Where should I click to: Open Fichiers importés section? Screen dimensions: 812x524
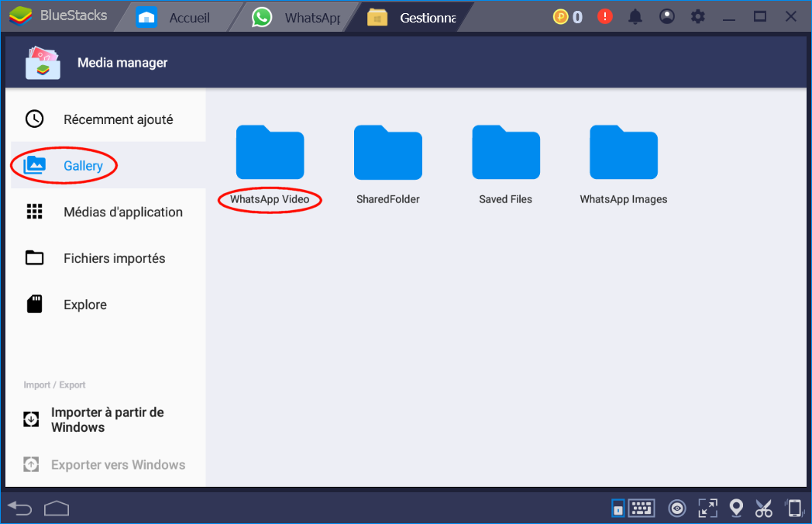point(108,258)
